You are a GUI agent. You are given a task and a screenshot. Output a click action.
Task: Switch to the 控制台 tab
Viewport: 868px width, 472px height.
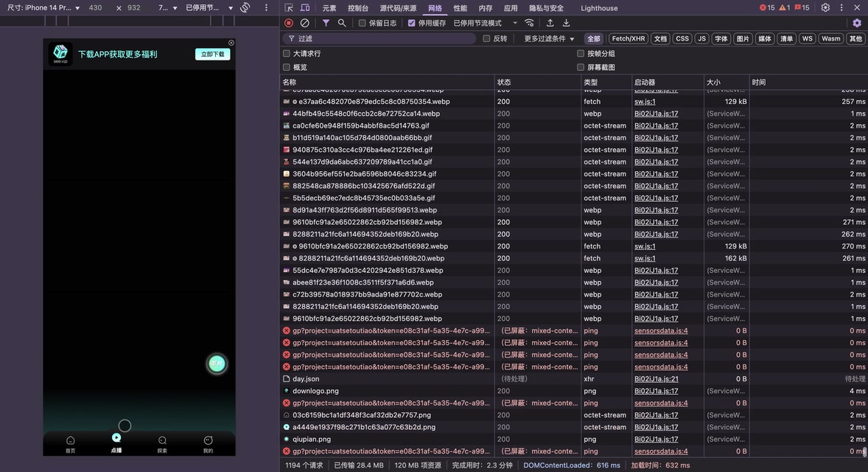point(358,7)
